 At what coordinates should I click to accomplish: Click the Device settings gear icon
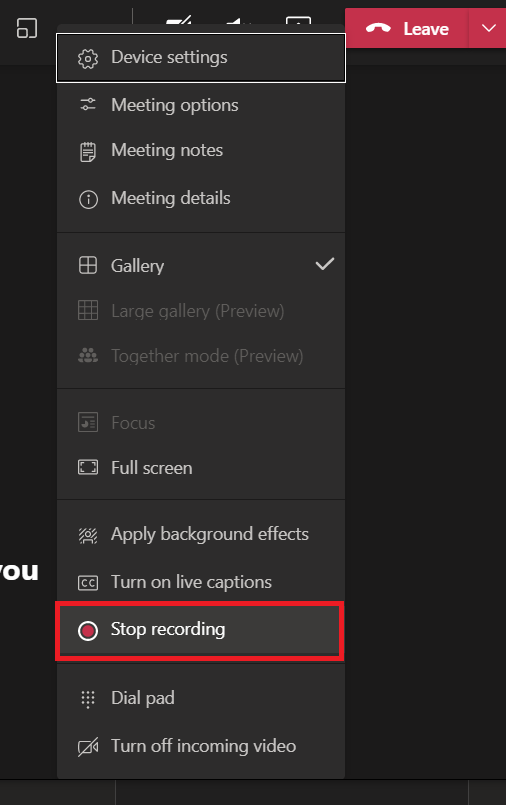click(x=88, y=58)
